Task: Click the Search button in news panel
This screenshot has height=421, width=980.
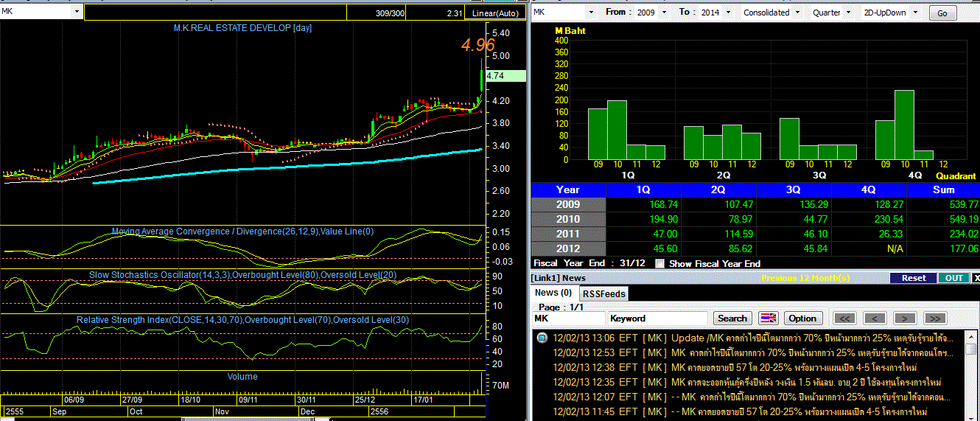Action: pyautogui.click(x=732, y=319)
